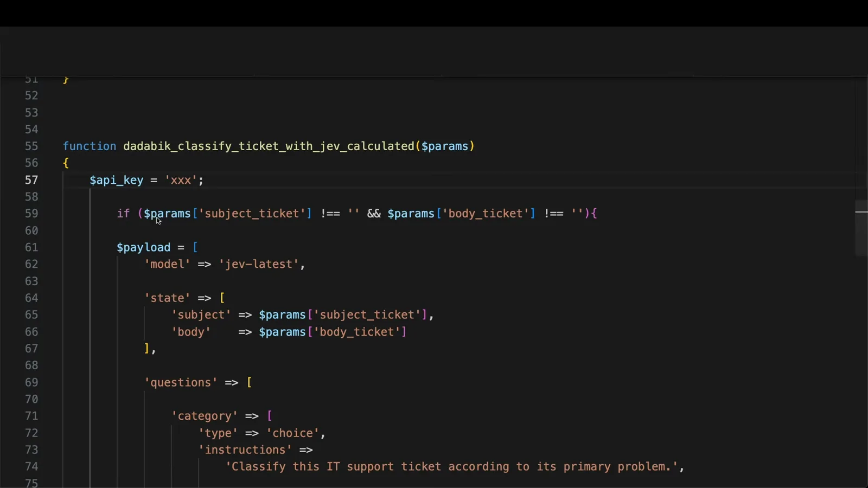This screenshot has height=488, width=868.
Task: Click line number 61 in the gutter
Action: point(31,247)
